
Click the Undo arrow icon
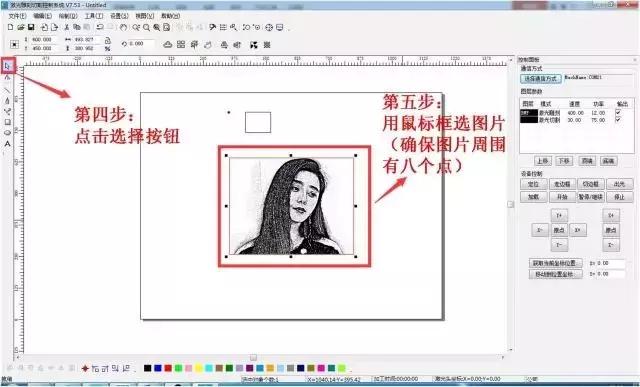point(100,27)
